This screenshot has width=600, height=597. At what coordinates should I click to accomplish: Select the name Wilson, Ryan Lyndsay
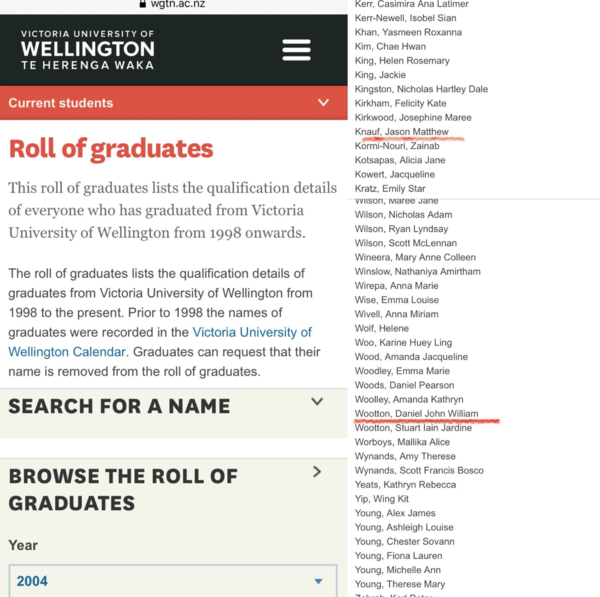[x=401, y=228]
